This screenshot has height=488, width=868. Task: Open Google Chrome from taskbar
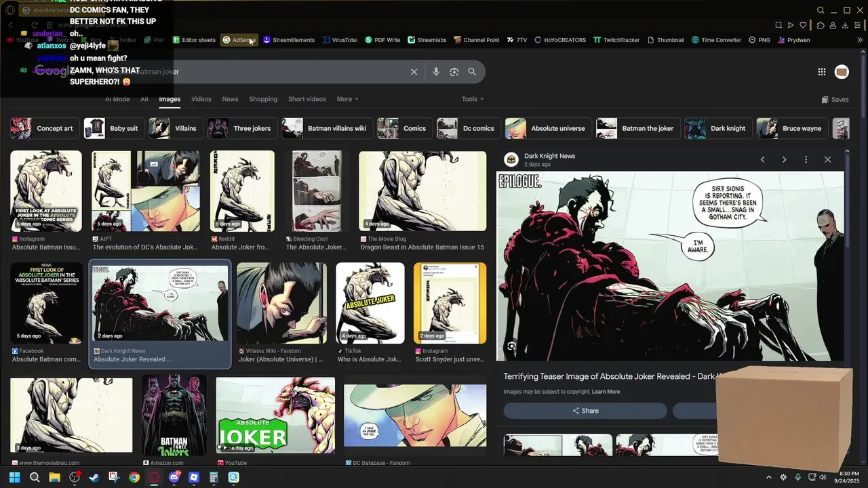click(x=134, y=477)
